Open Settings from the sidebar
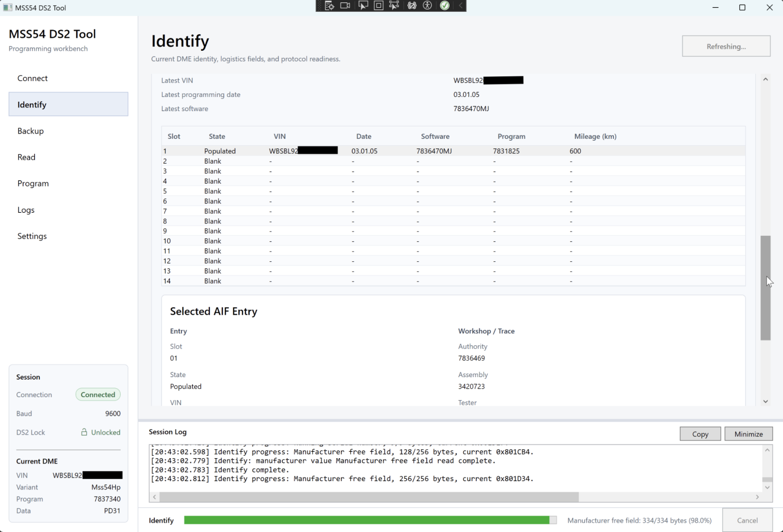 click(32, 236)
